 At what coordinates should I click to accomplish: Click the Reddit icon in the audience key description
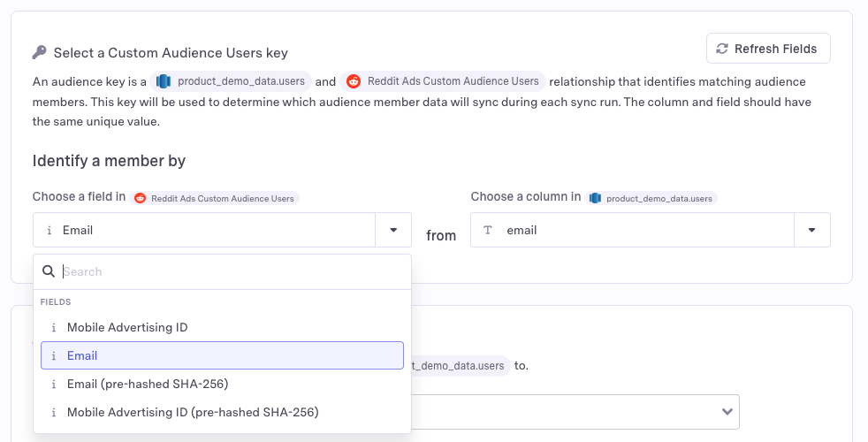click(354, 81)
